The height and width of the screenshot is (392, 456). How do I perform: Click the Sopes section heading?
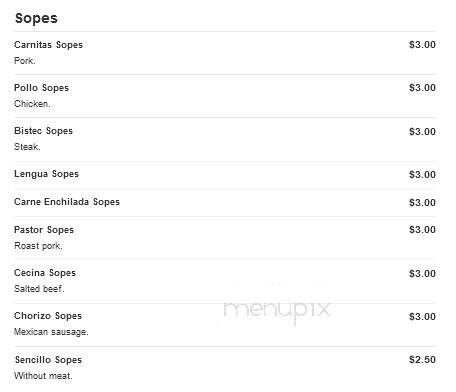click(36, 19)
